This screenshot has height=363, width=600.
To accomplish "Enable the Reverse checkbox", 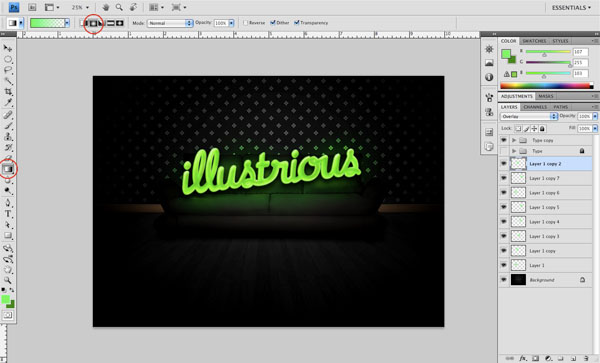I will coord(246,23).
